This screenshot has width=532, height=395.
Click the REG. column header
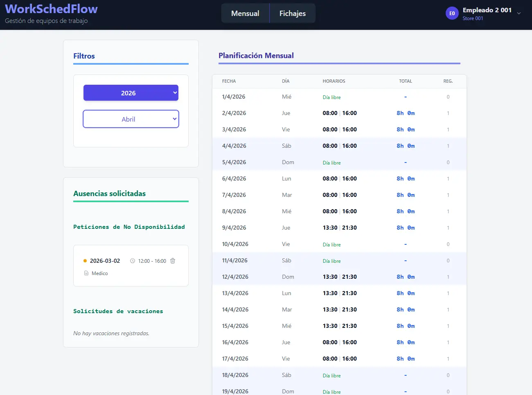coord(448,81)
